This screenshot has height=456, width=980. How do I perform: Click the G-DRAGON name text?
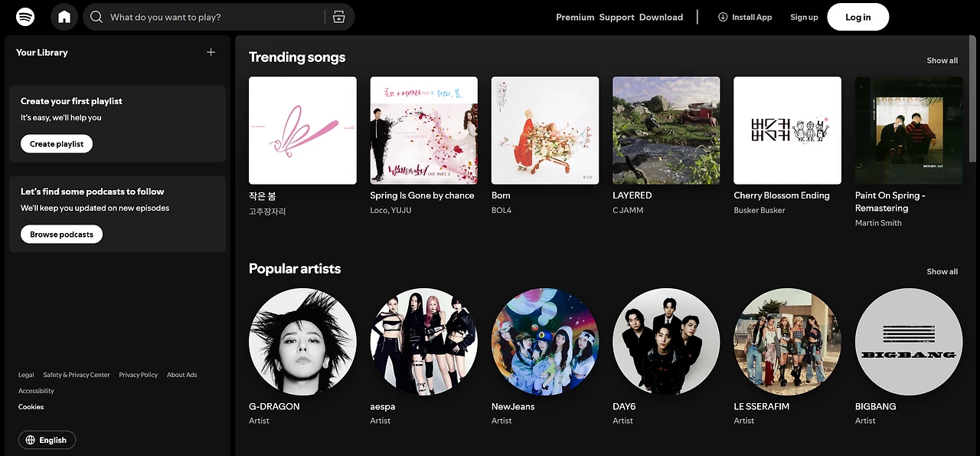(274, 406)
